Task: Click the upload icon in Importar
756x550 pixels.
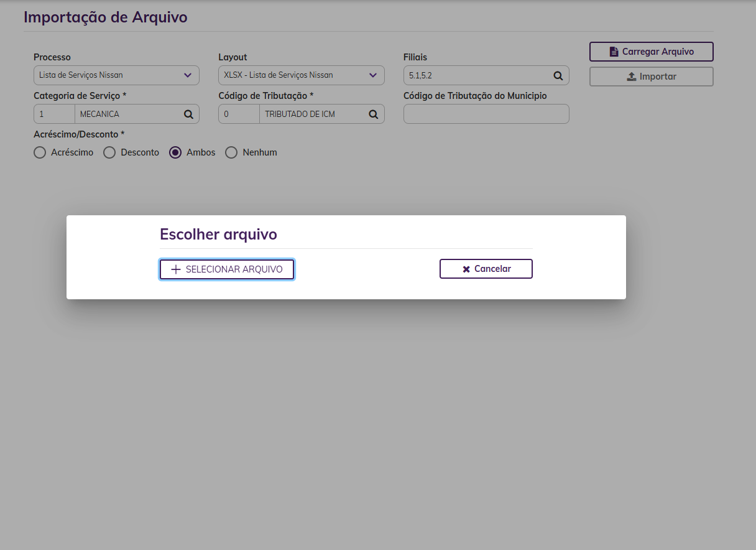Action: coord(631,77)
